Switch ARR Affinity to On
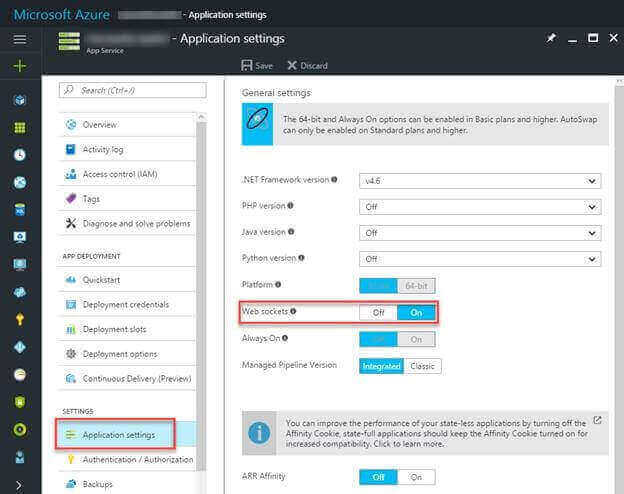The width and height of the screenshot is (624, 494). [x=416, y=477]
